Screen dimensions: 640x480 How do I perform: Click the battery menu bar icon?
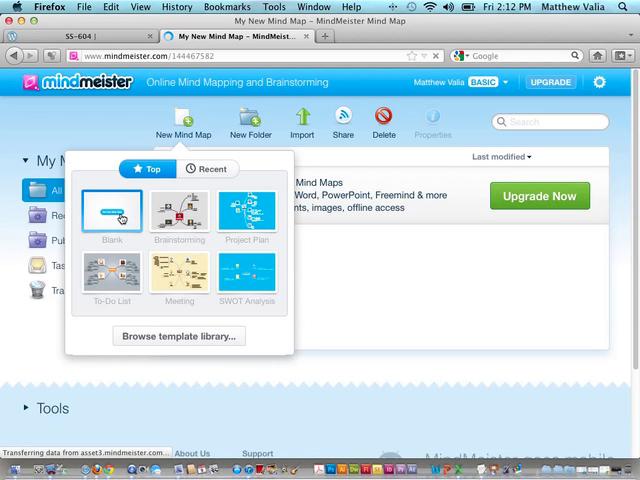coord(468,7)
